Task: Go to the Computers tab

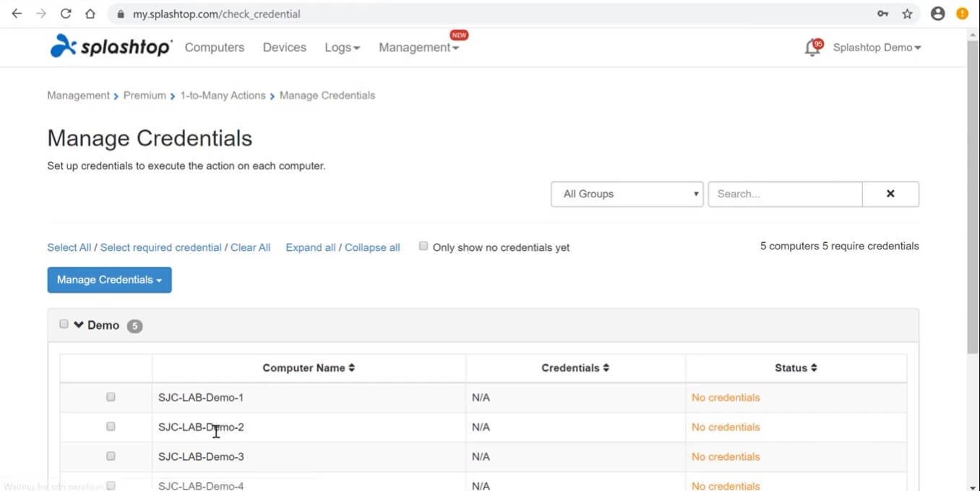Action: coord(215,47)
